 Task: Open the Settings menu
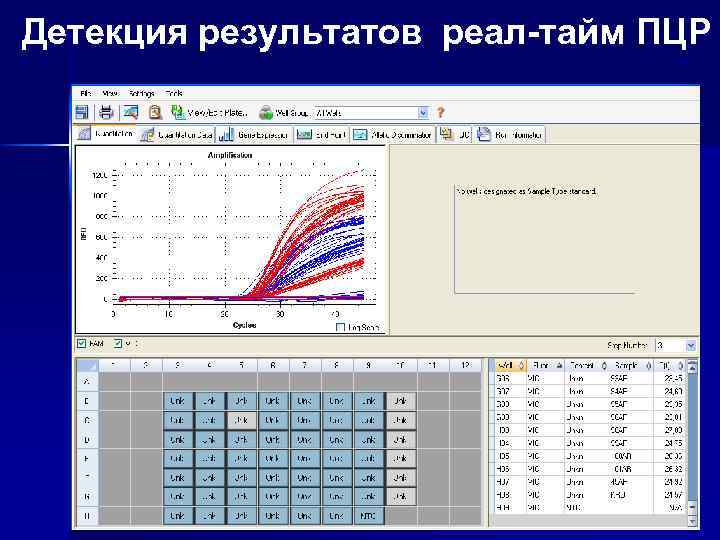tap(142, 93)
